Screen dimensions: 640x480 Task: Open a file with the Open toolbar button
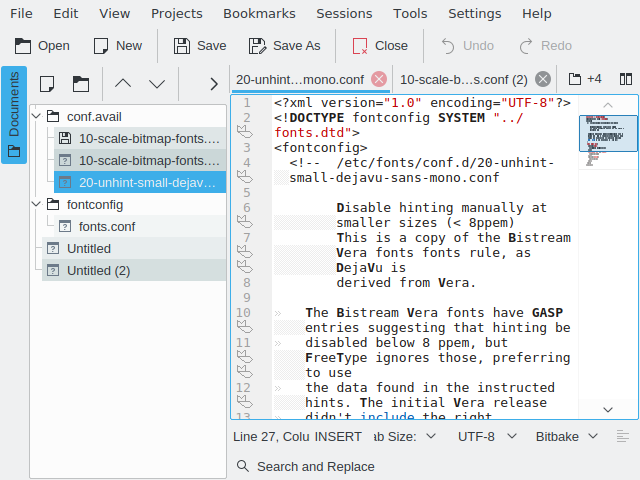coord(42,46)
